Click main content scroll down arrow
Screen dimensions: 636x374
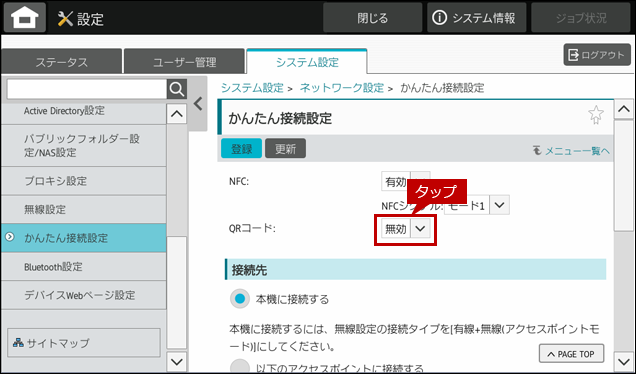(x=624, y=361)
